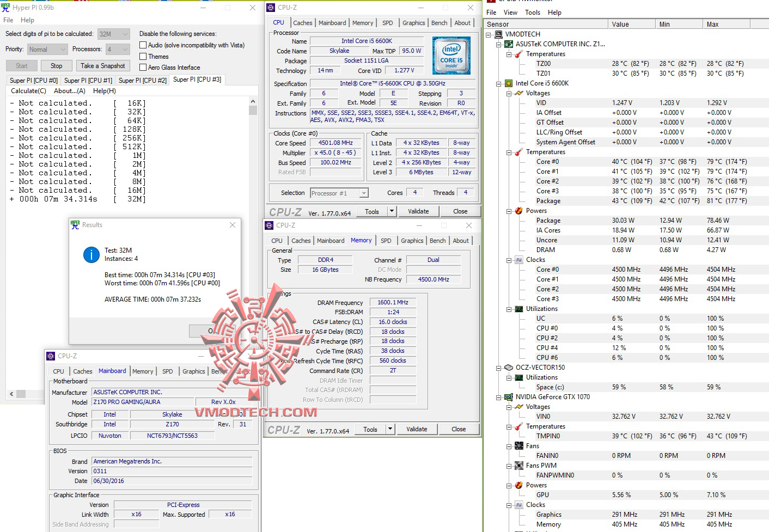Click the Take a Snapshot button
The image size is (769, 532).
click(103, 65)
